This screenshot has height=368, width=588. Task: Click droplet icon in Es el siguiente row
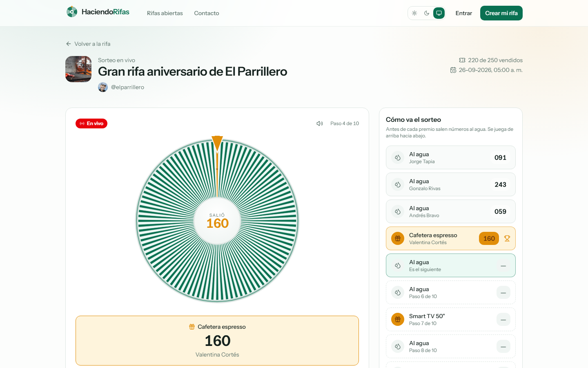[398, 265]
